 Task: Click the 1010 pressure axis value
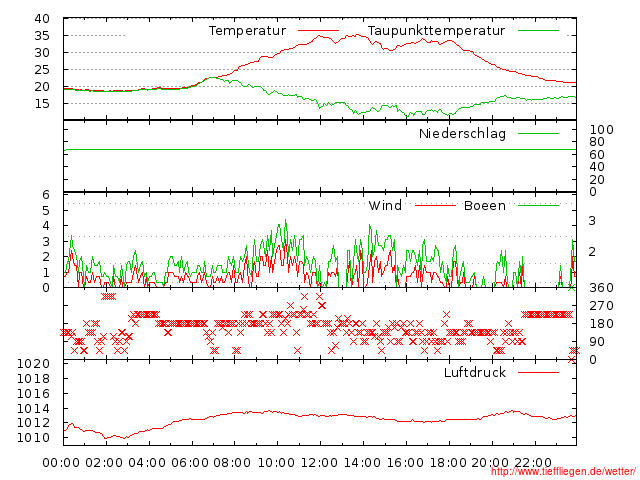pos(33,438)
